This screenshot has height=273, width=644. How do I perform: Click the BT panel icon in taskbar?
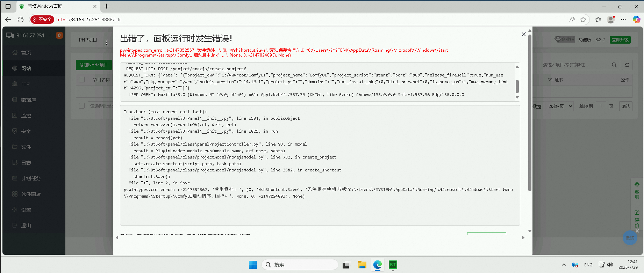point(393,265)
